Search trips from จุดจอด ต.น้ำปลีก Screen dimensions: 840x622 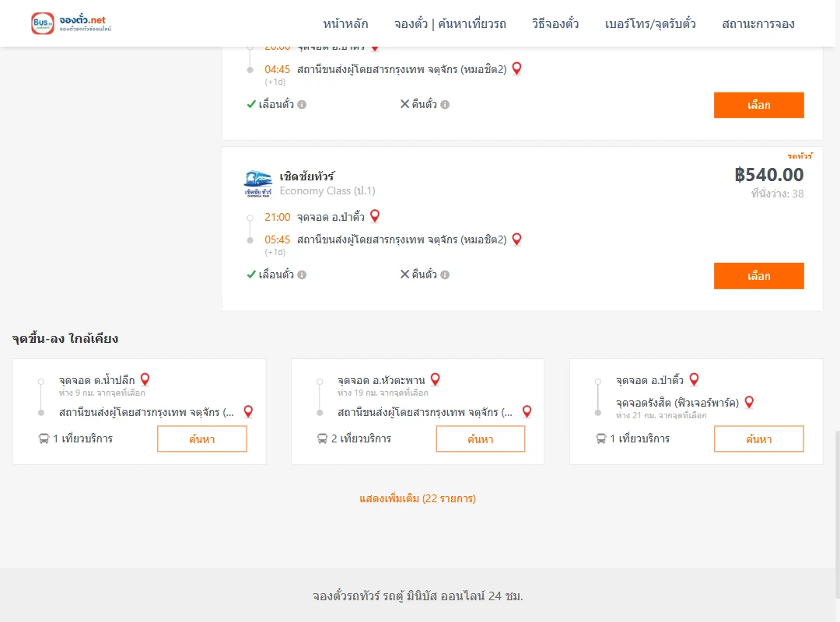(x=202, y=439)
